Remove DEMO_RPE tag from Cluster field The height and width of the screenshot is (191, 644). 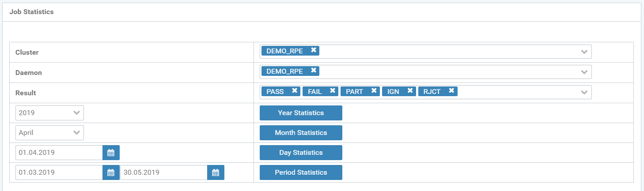point(313,50)
